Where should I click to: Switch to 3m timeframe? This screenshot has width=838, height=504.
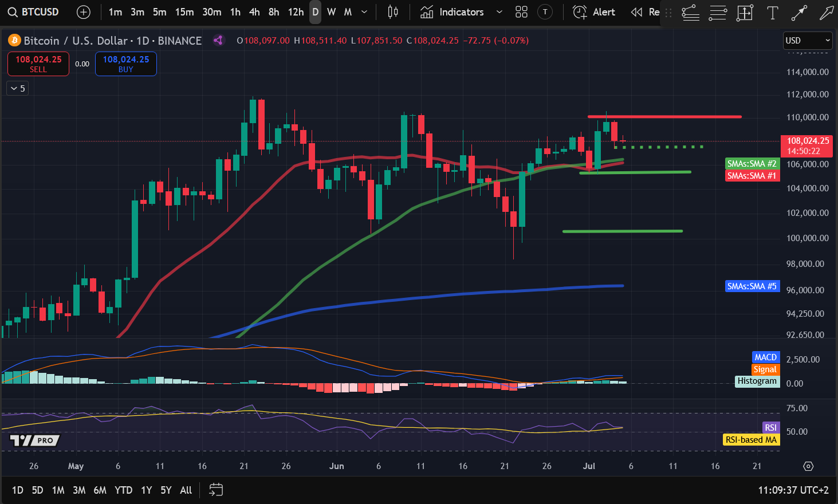137,12
